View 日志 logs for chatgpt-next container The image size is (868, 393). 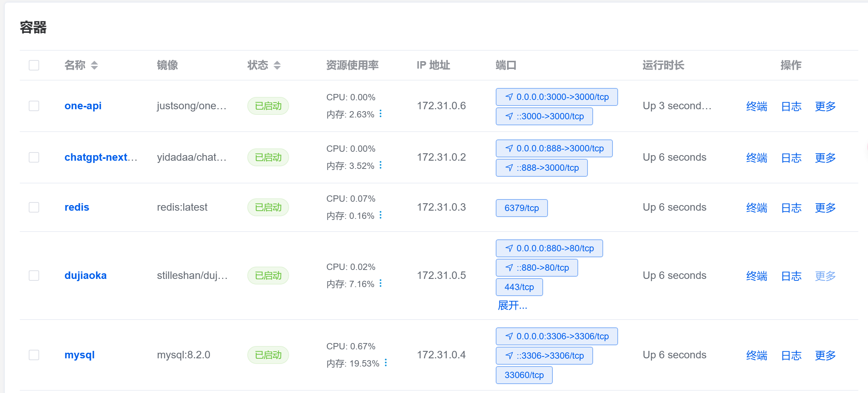(791, 158)
